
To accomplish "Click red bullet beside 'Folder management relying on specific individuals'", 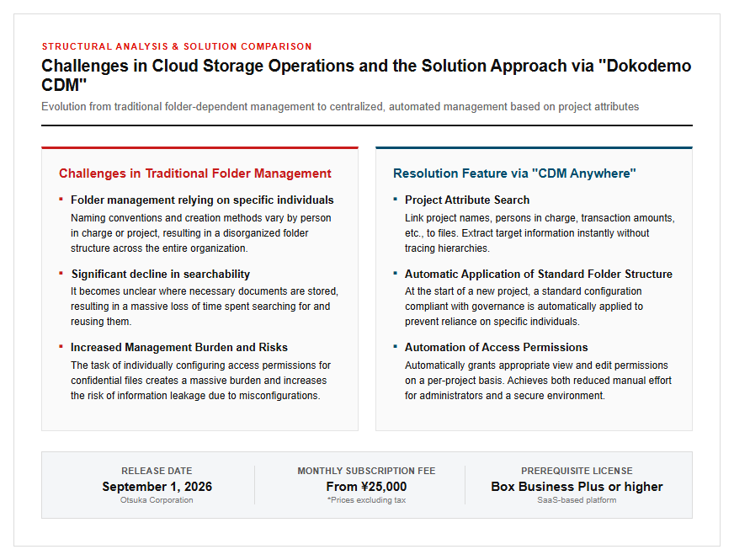I will point(61,200).
